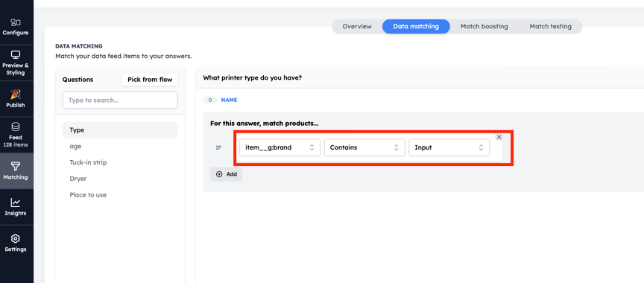Remove the IF rule with X button
Viewport: 644px width, 283px height.
click(499, 137)
